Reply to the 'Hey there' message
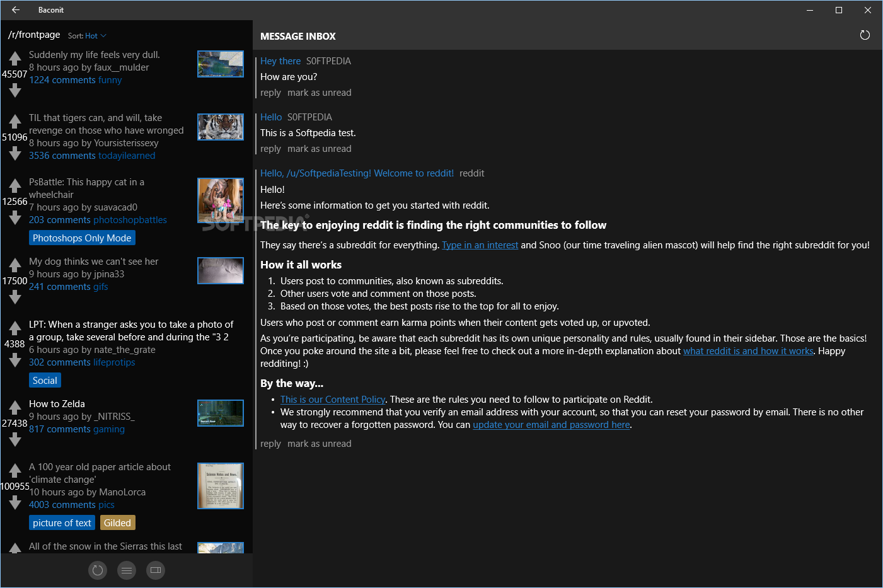The width and height of the screenshot is (883, 588). (x=270, y=93)
